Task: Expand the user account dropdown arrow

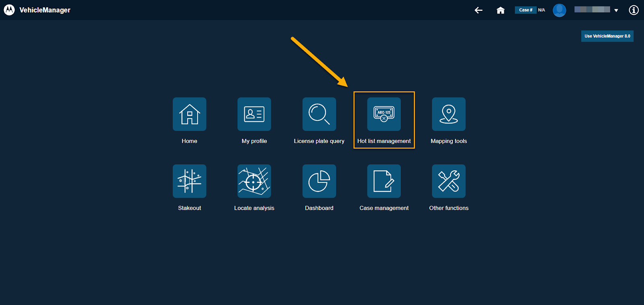Action: pos(616,10)
